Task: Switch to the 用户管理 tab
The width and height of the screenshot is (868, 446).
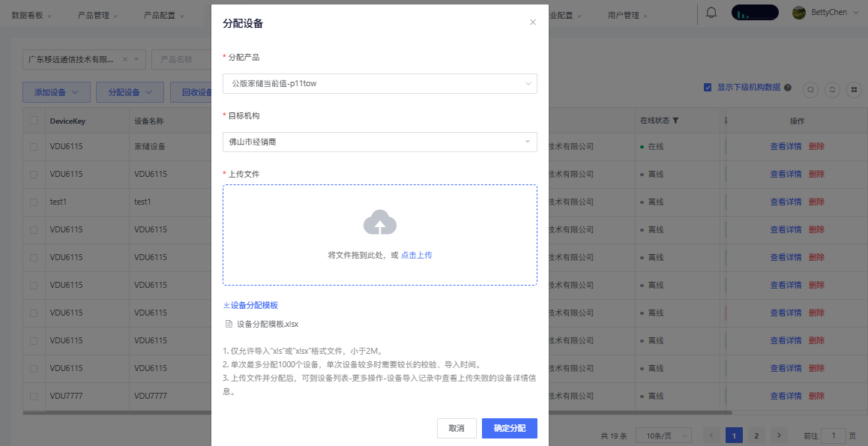Action: click(624, 15)
